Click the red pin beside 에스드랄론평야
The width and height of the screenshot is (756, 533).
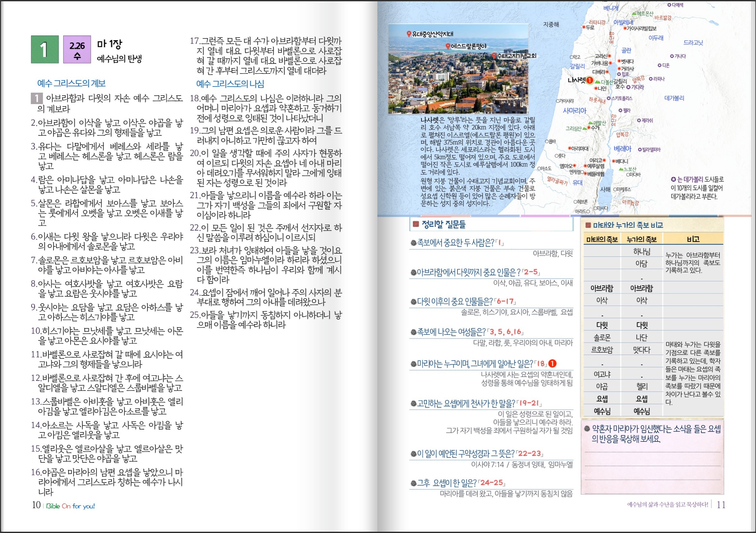click(x=448, y=46)
